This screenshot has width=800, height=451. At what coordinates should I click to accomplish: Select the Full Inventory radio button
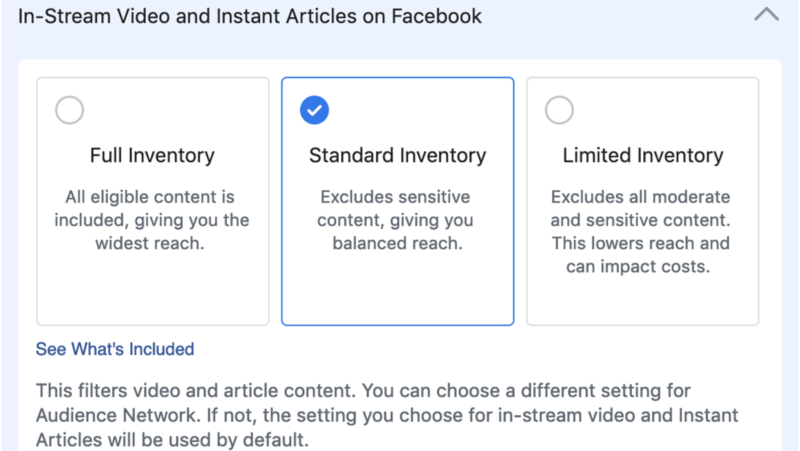(70, 111)
